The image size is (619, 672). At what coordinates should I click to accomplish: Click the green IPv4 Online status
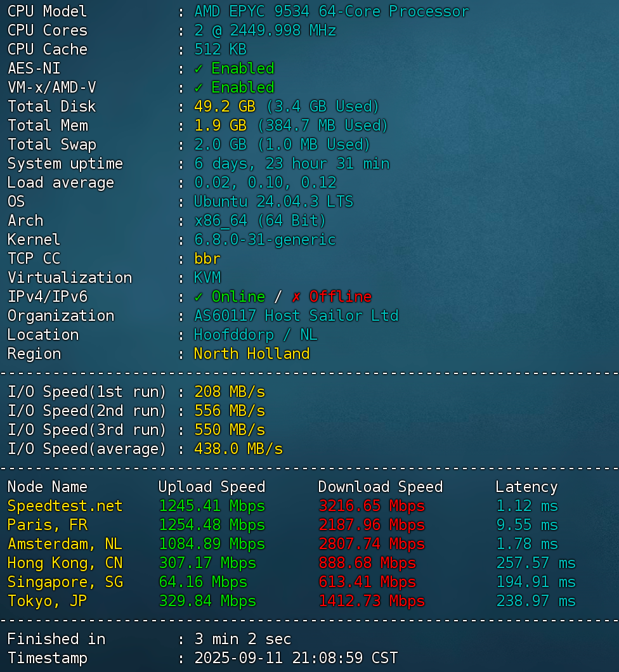230,297
